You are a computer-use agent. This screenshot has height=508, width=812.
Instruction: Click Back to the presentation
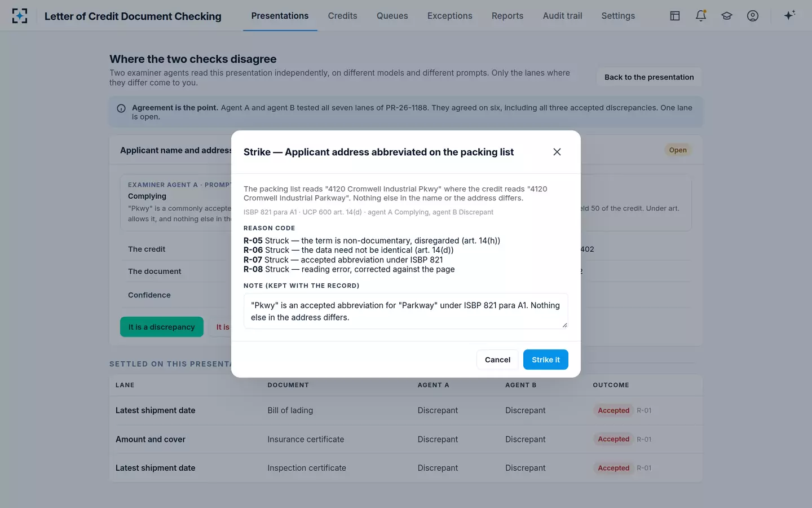[649, 77]
